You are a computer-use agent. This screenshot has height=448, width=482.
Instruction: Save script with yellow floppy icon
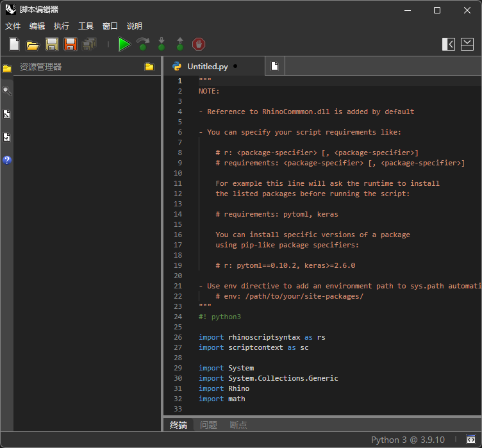(x=52, y=44)
